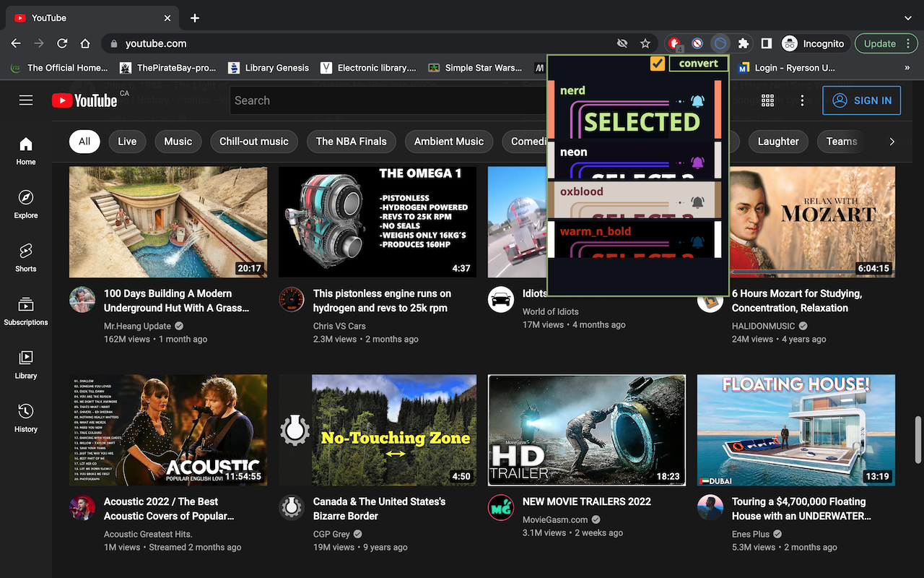The image size is (924, 578).
Task: Open the Relax with Mozart thumbnail
Action: (x=812, y=223)
